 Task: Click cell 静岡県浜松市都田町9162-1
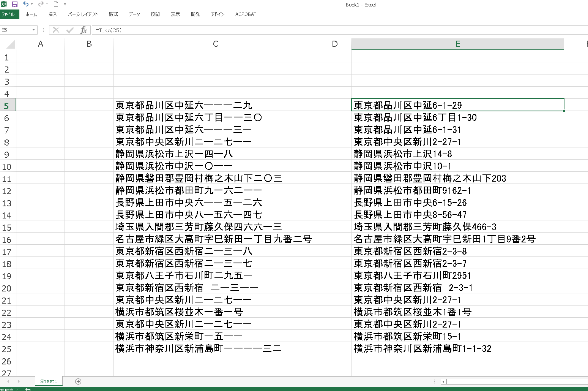[458, 190]
